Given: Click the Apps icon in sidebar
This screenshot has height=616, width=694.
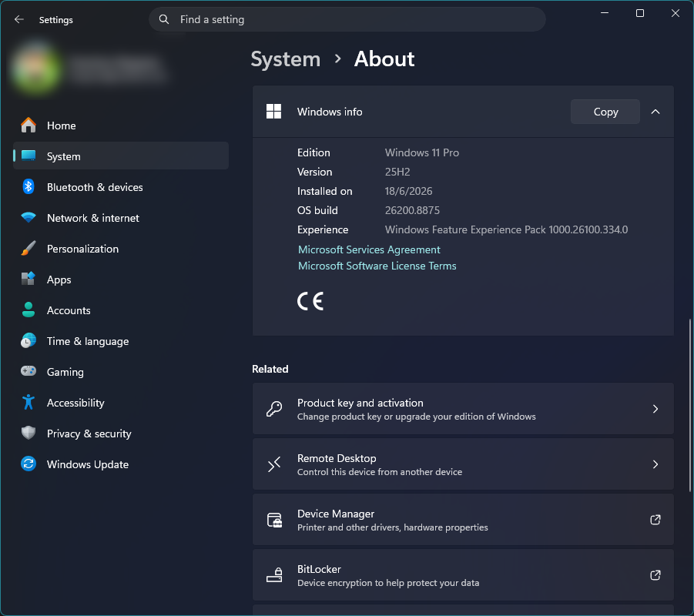Looking at the screenshot, I should tap(28, 279).
